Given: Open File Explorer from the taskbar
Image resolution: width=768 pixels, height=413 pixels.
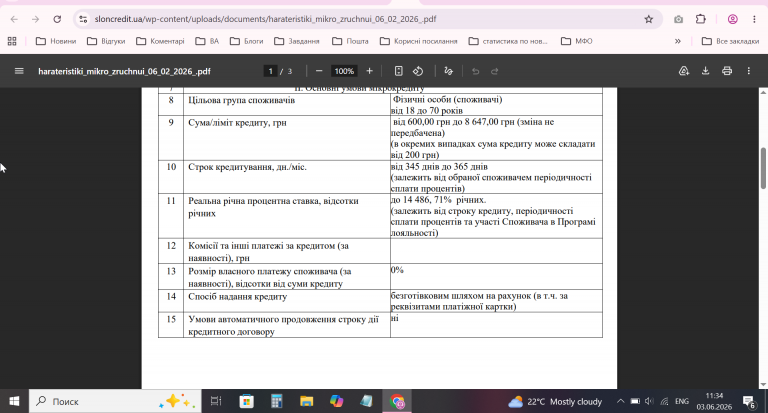Looking at the screenshot, I should [307, 401].
